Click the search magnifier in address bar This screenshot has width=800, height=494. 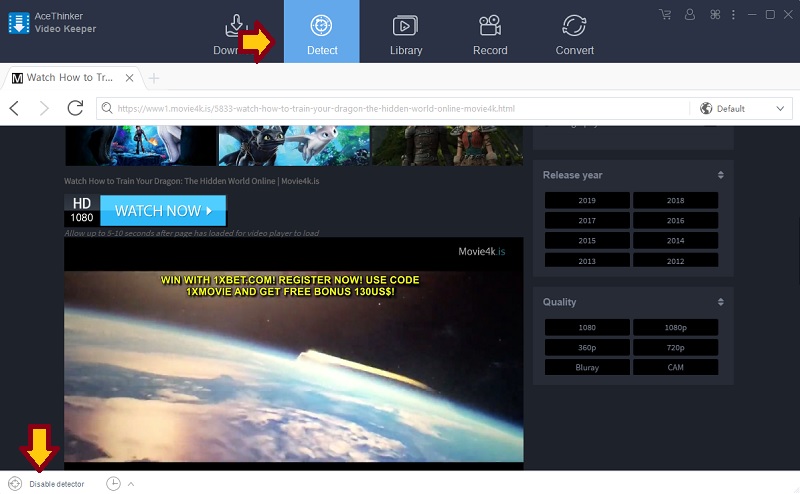(107, 108)
